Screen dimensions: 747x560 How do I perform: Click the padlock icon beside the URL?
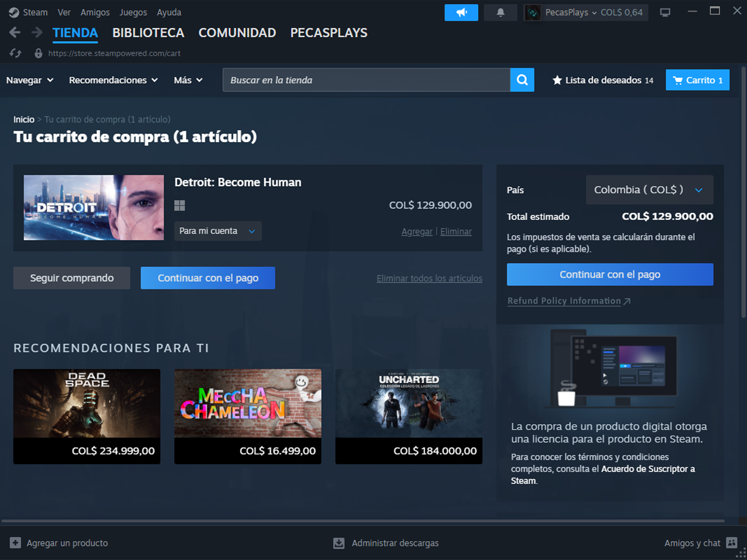click(39, 53)
